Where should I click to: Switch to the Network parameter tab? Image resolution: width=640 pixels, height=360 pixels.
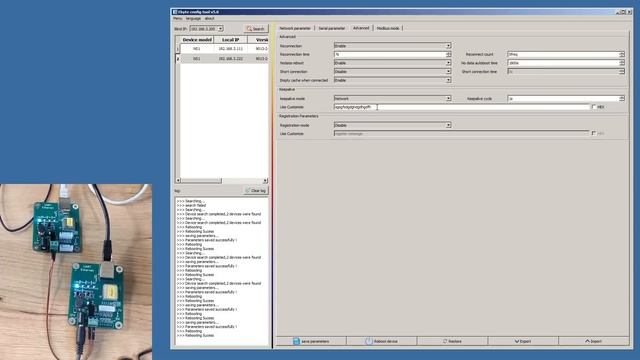coord(295,28)
